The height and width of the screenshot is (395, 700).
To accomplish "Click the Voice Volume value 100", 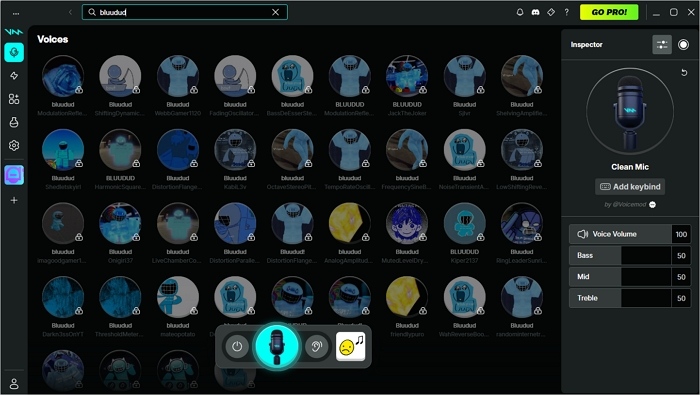I will point(681,234).
